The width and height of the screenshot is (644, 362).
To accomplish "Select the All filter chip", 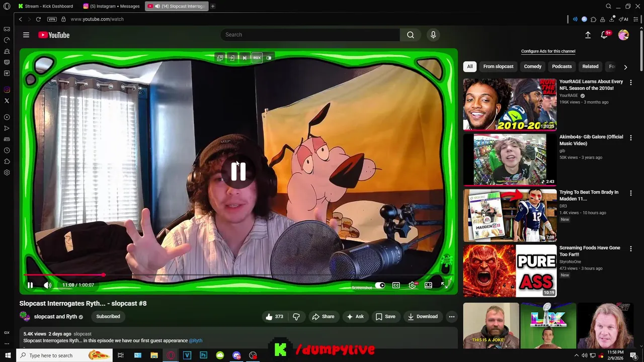I will click(x=469, y=66).
